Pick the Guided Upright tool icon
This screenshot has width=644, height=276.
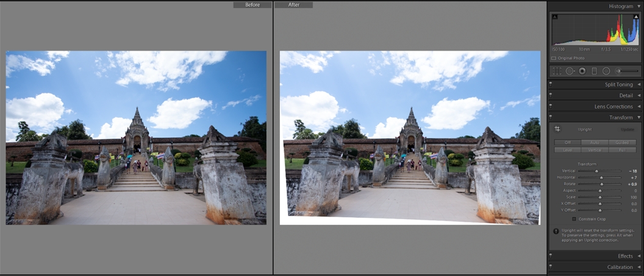[557, 129]
